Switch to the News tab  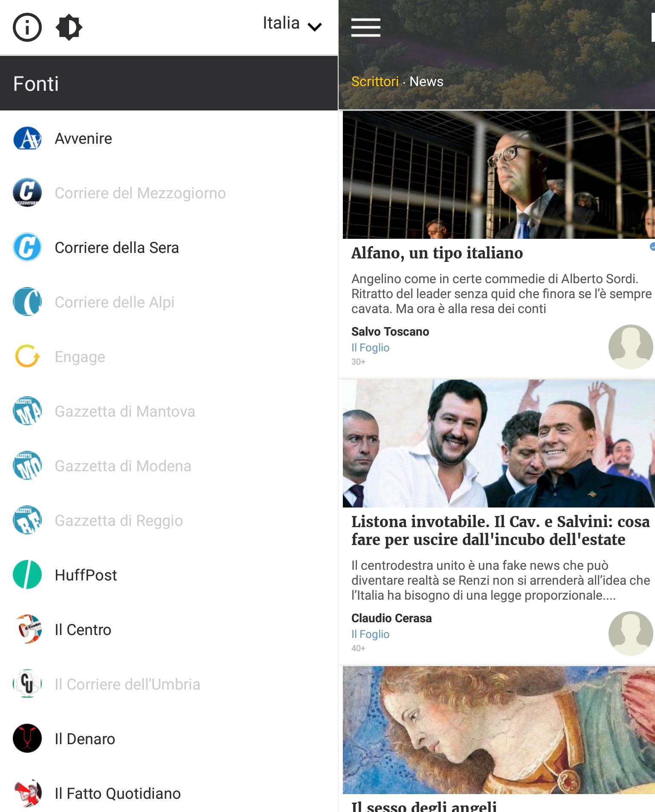click(426, 81)
